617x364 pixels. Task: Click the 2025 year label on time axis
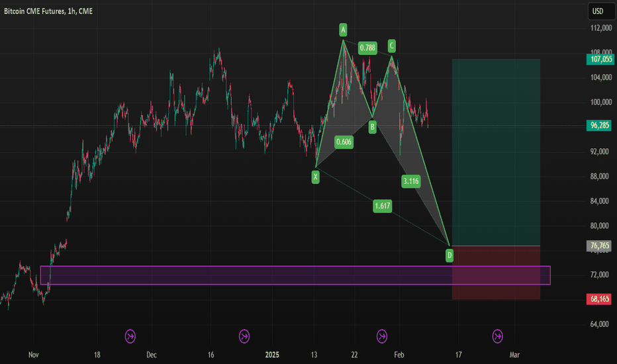pyautogui.click(x=272, y=355)
